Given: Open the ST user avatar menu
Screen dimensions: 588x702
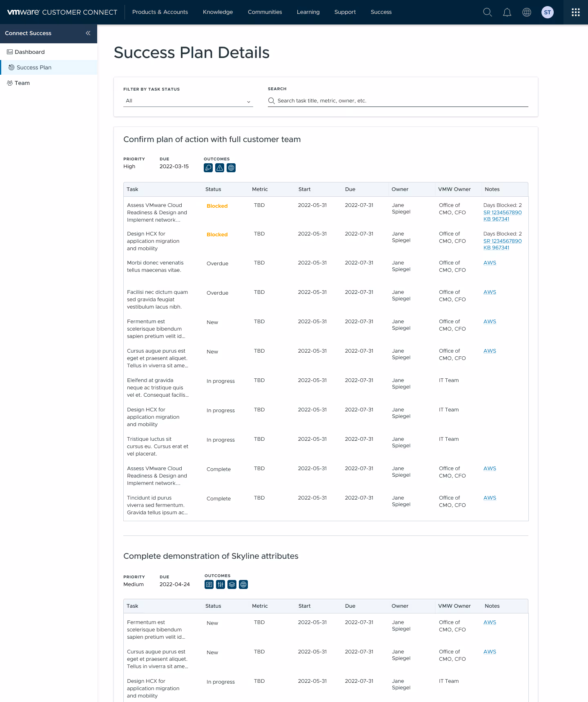Looking at the screenshot, I should (x=547, y=12).
